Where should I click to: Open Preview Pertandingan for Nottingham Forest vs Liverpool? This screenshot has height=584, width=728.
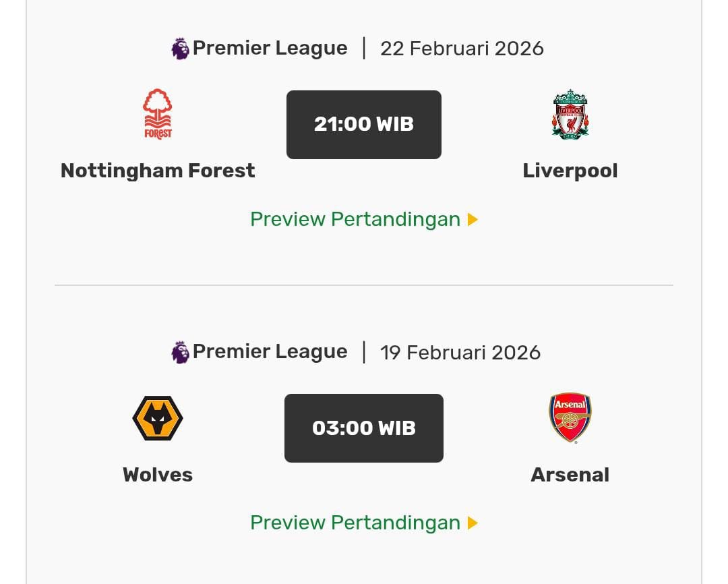(355, 219)
